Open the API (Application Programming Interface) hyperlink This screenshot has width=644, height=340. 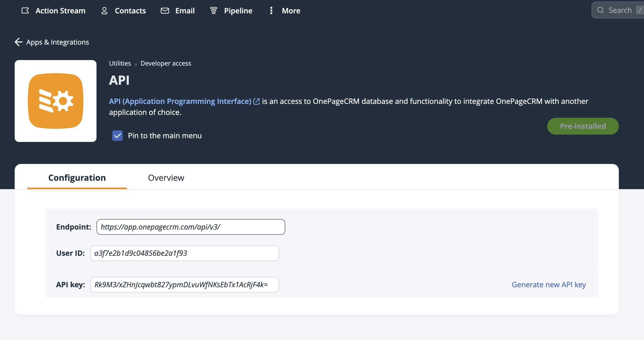tap(180, 101)
